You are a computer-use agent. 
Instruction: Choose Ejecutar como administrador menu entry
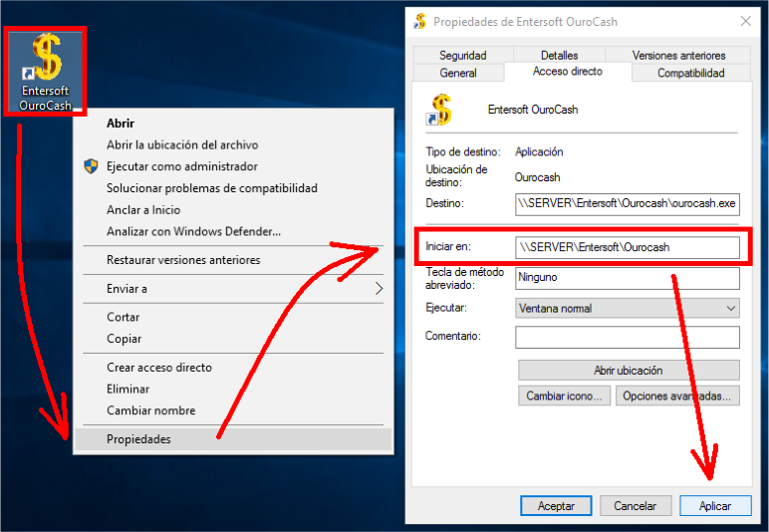234,166
